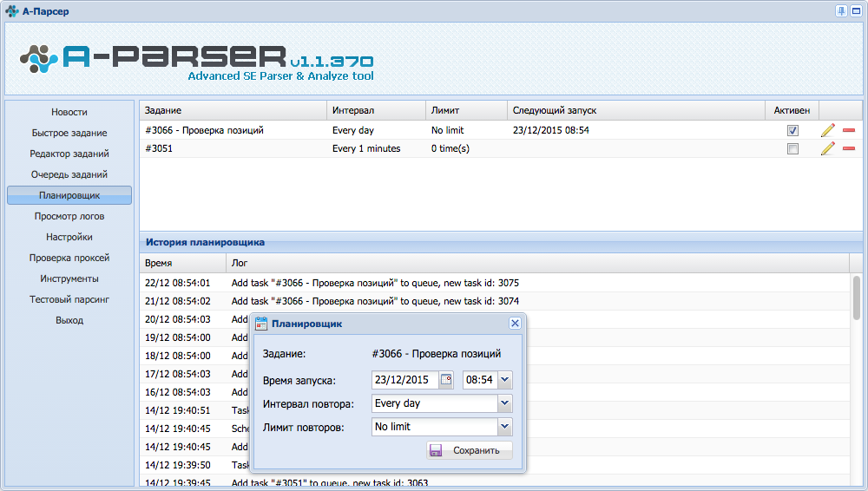Open the launch time dropdown arrow

505,380
